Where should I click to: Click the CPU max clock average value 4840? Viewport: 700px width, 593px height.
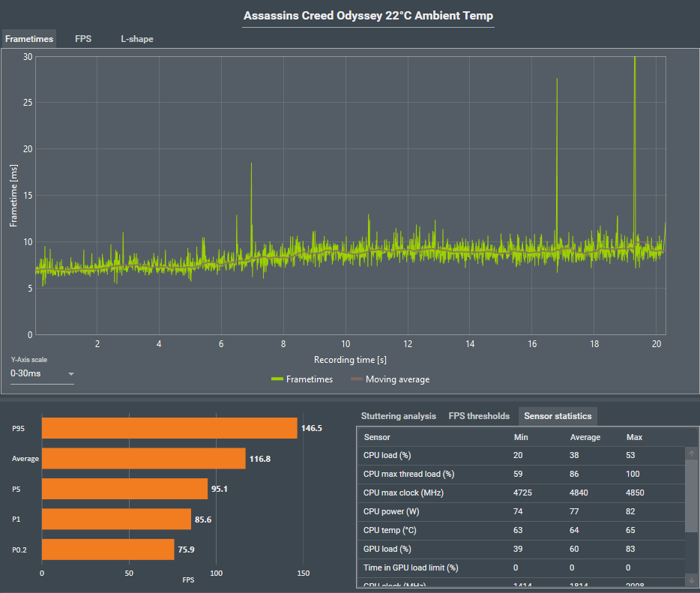point(579,493)
